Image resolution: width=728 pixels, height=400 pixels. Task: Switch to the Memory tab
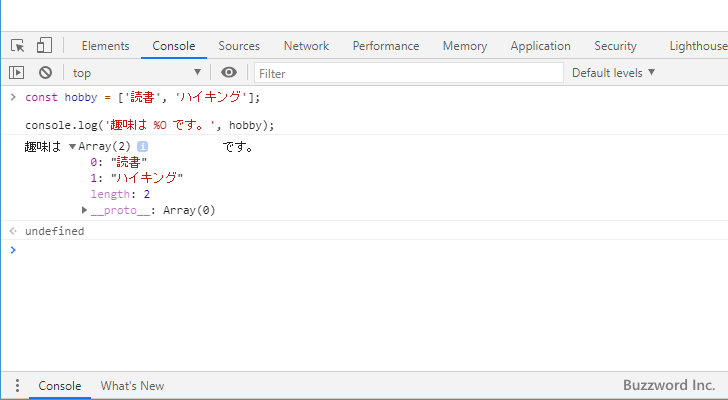coord(465,46)
